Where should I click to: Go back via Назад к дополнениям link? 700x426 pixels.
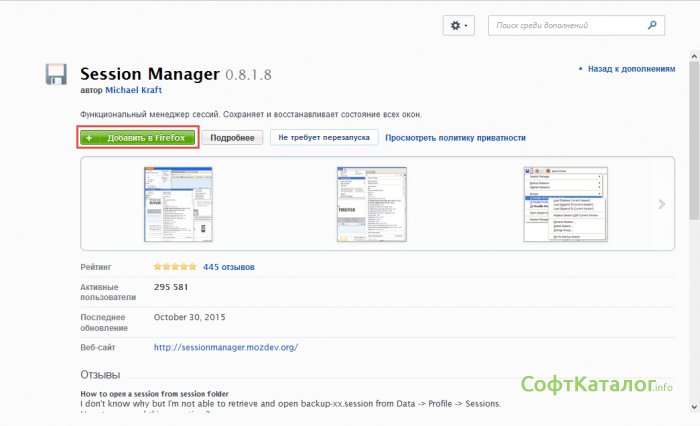[x=630, y=69]
